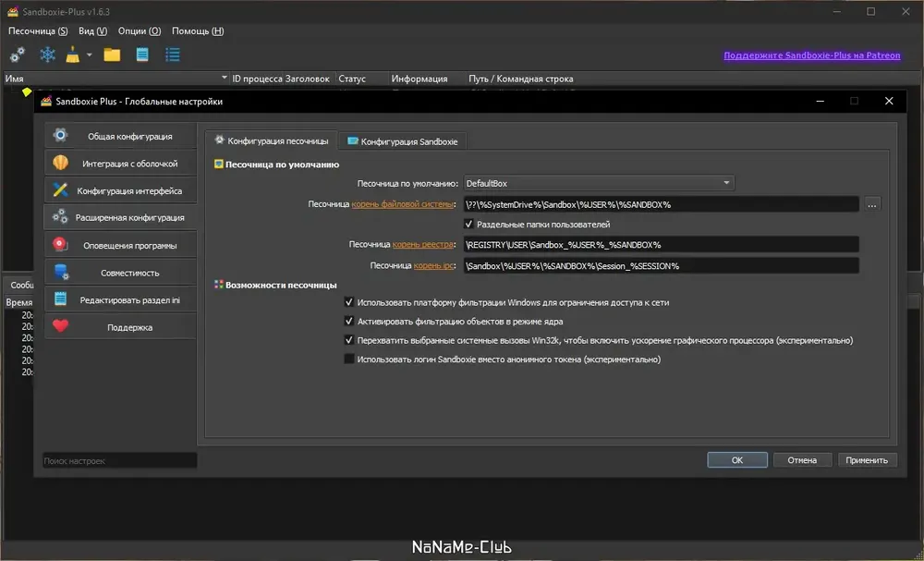Open the корень реестра link
This screenshot has width=924, height=561.
point(423,244)
